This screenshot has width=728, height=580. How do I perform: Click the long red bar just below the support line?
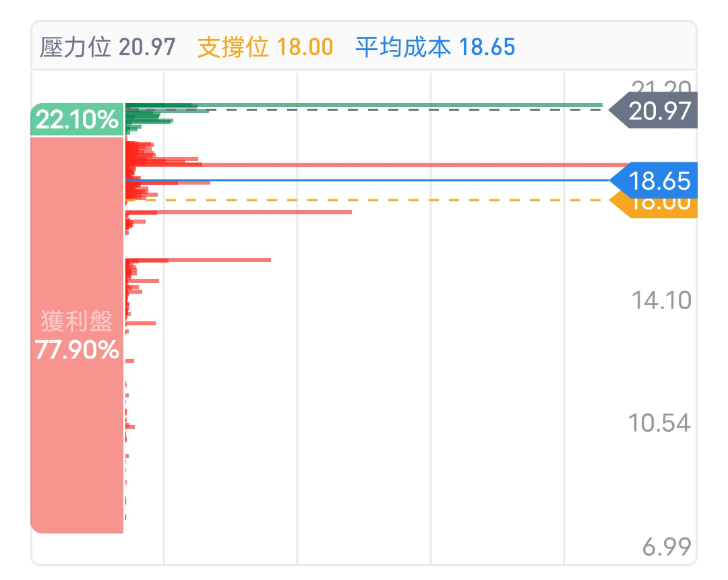tap(239, 212)
